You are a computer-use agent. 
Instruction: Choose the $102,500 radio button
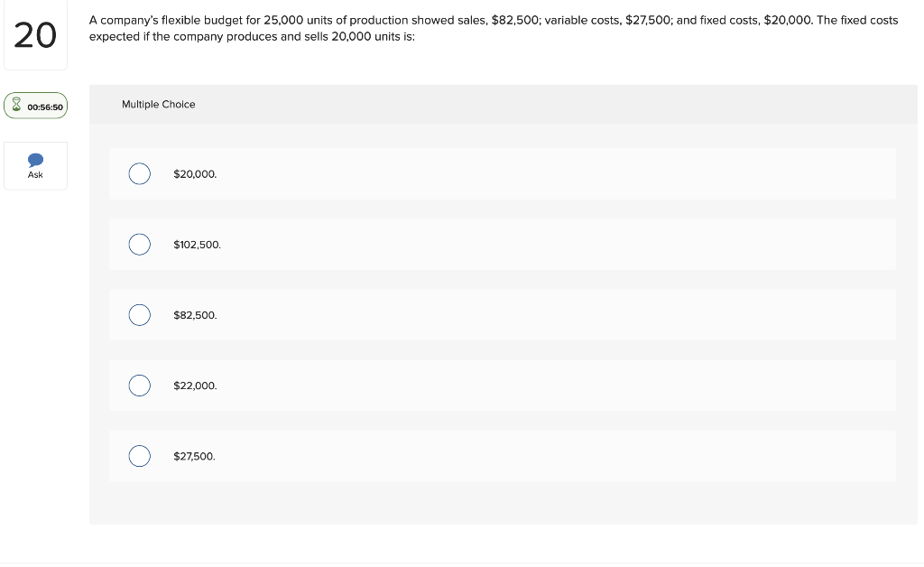(x=140, y=245)
